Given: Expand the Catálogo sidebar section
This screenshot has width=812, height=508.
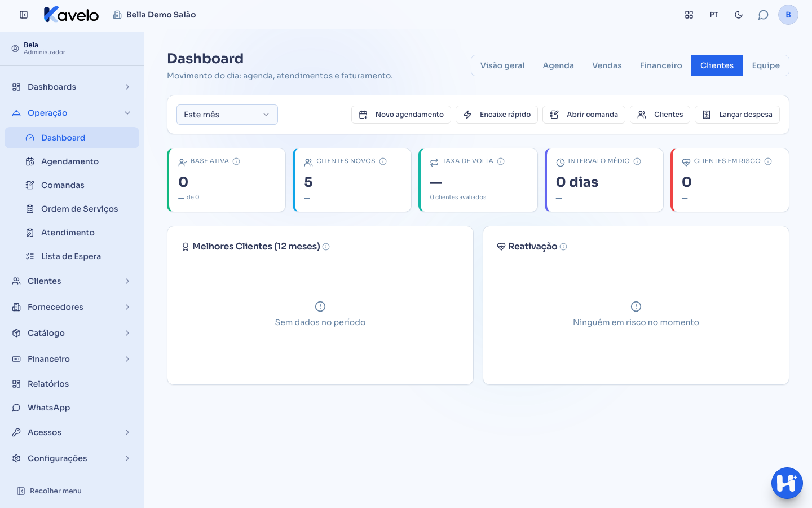Looking at the screenshot, I should tap(72, 333).
